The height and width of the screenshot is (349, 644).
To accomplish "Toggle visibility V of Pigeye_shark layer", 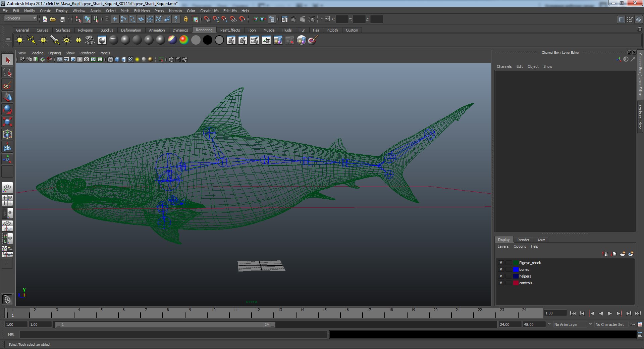I will click(501, 263).
